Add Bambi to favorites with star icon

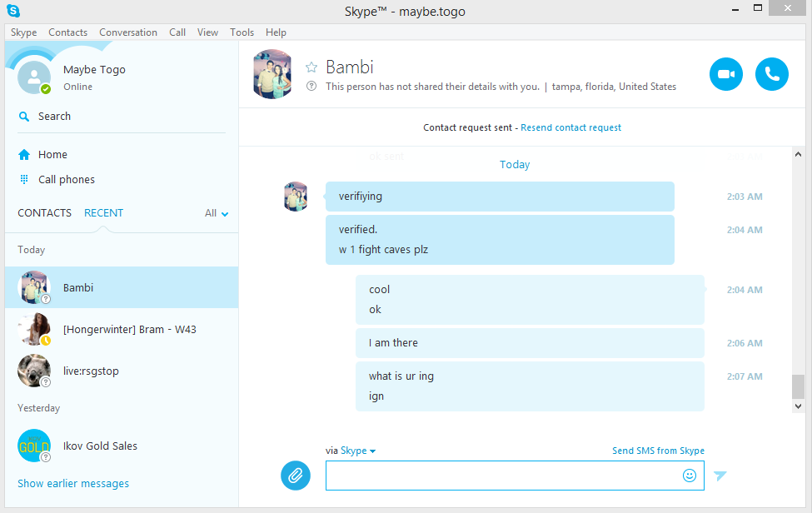click(x=311, y=67)
